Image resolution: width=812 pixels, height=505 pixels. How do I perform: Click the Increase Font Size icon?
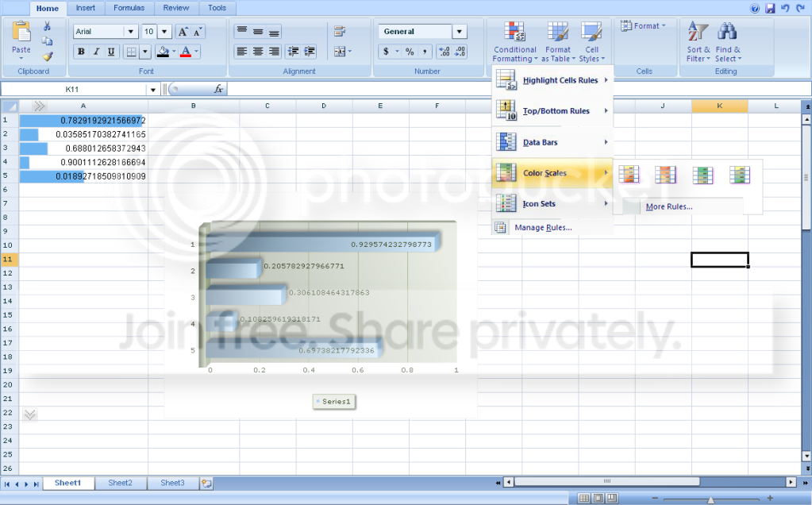pos(182,32)
